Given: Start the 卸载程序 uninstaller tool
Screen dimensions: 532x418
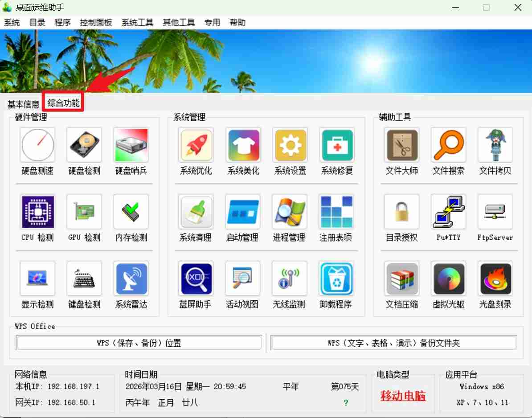Looking at the screenshot, I should 336,279.
